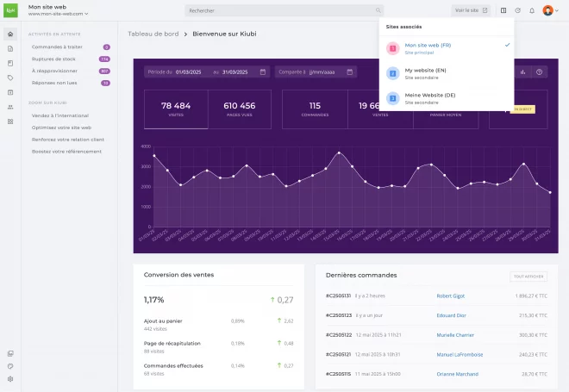Open customer Orianne Marchand
The height and width of the screenshot is (392, 569).
point(458,374)
